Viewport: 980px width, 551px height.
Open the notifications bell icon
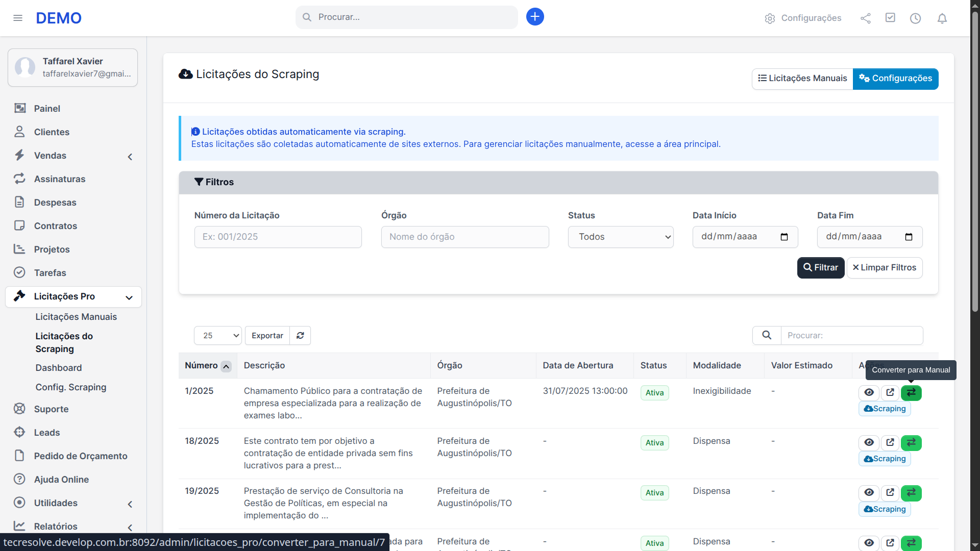click(x=942, y=18)
